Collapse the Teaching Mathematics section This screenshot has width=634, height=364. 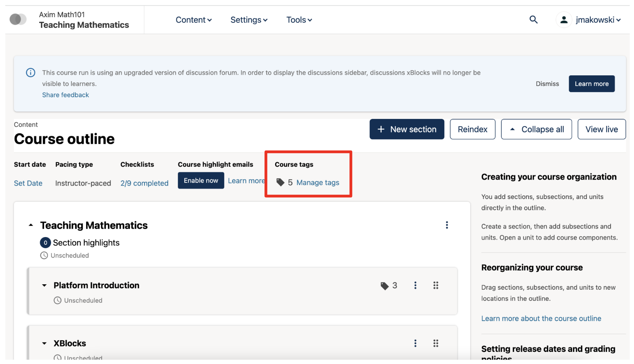[x=31, y=225]
